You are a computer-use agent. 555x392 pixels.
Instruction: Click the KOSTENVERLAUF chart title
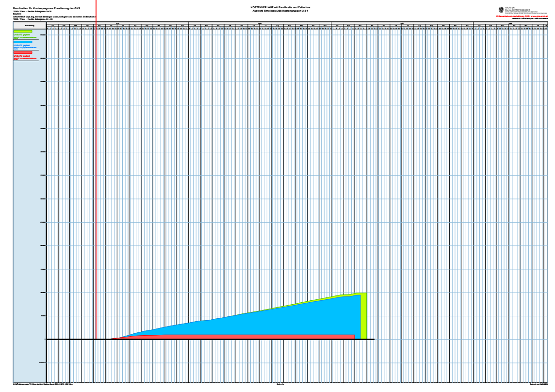279,8
